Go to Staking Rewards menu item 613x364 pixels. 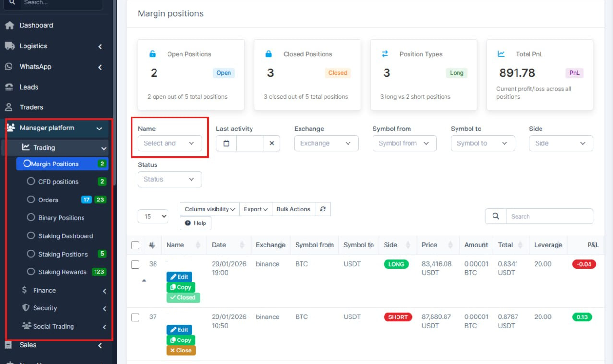click(62, 272)
